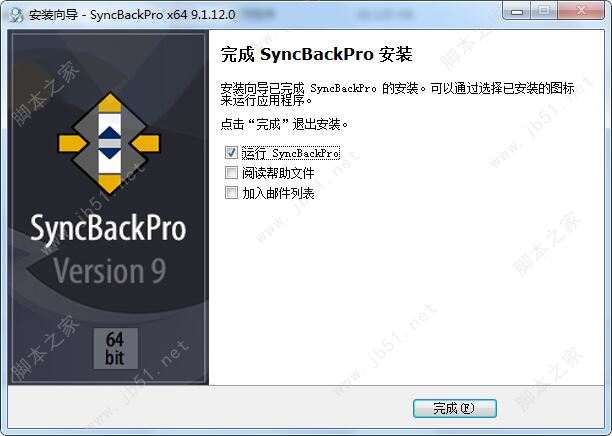Click the right yellow arrow on logo
This screenshot has height=436, width=612.
click(x=146, y=143)
